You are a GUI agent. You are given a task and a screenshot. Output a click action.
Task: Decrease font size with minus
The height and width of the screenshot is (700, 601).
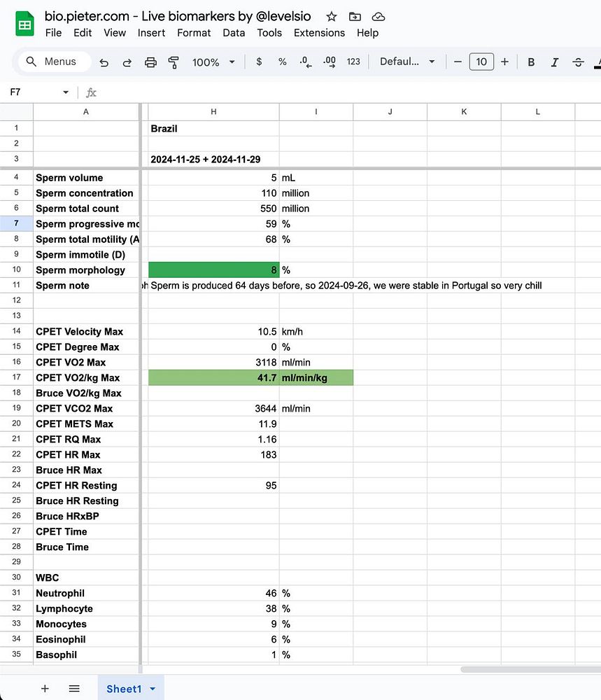(458, 62)
